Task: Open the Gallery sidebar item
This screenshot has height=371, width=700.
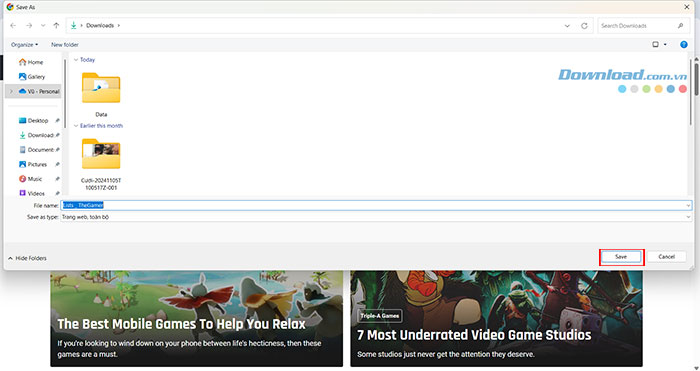Action: (x=32, y=77)
